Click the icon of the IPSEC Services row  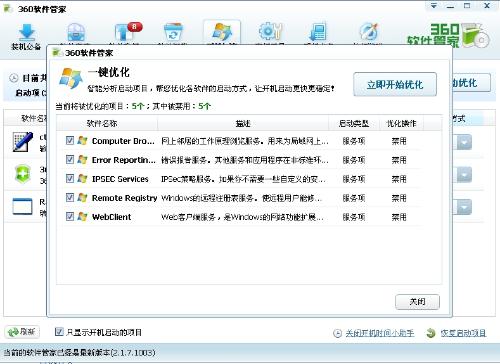click(x=82, y=178)
